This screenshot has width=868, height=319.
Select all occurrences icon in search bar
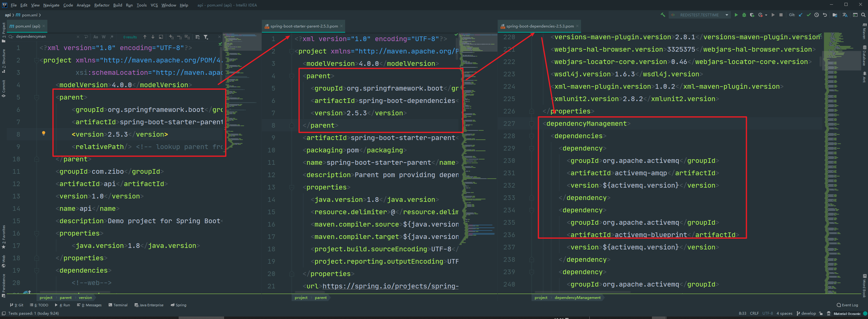[x=187, y=37]
